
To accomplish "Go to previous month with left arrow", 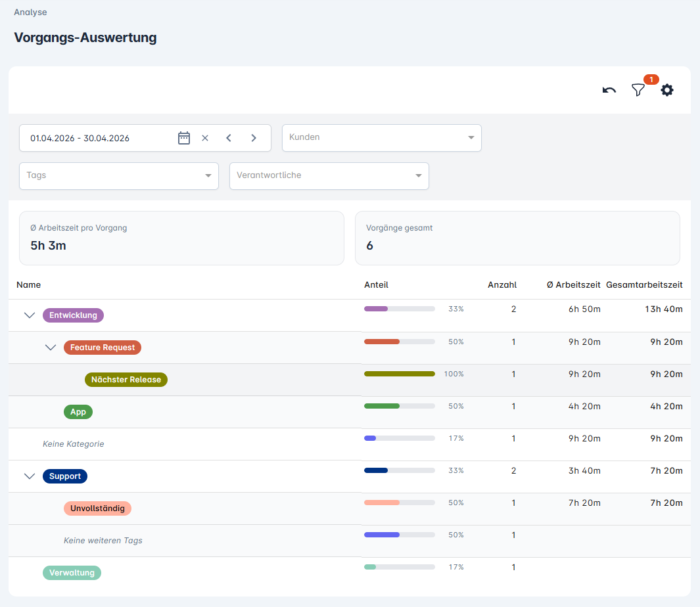I will pyautogui.click(x=229, y=138).
